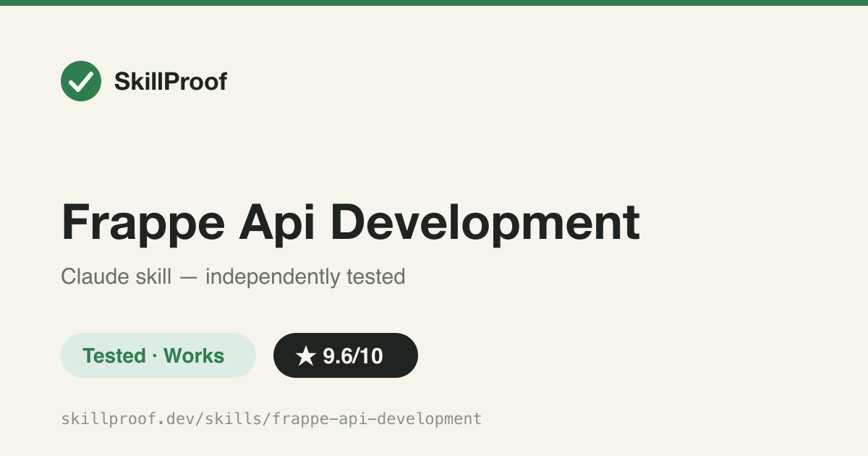Click the SkillProof brand name
Screen dimensions: 868x456
point(171,82)
